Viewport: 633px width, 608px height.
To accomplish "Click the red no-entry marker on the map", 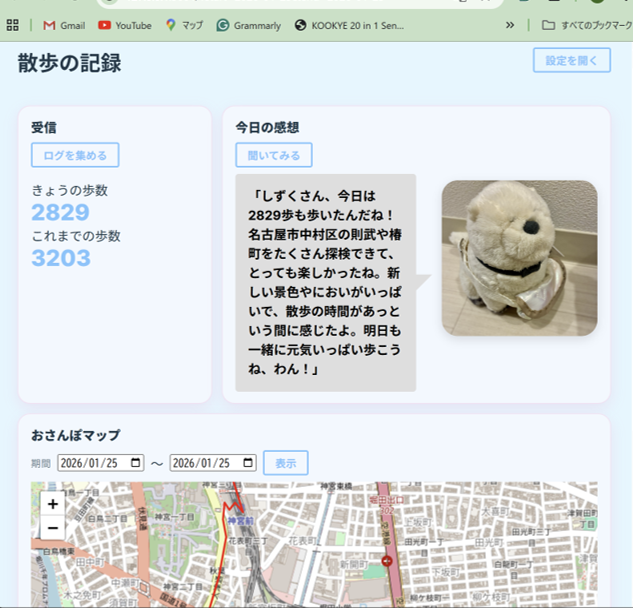I will click(387, 561).
